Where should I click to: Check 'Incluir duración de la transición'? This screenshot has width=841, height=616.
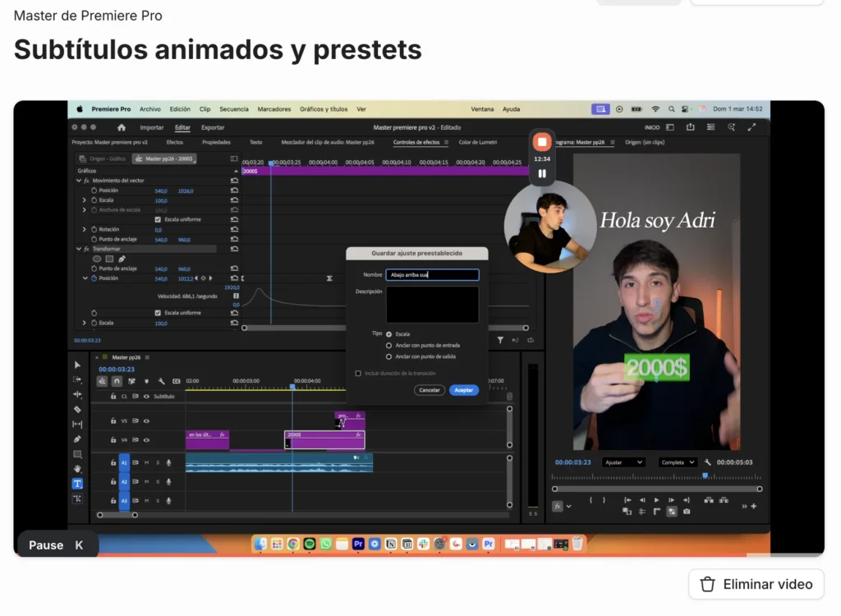(x=358, y=373)
